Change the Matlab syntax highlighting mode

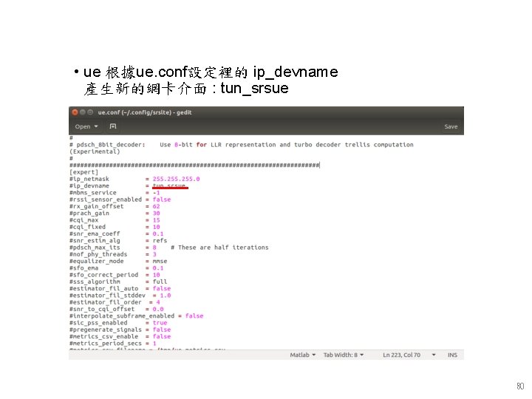(303, 355)
